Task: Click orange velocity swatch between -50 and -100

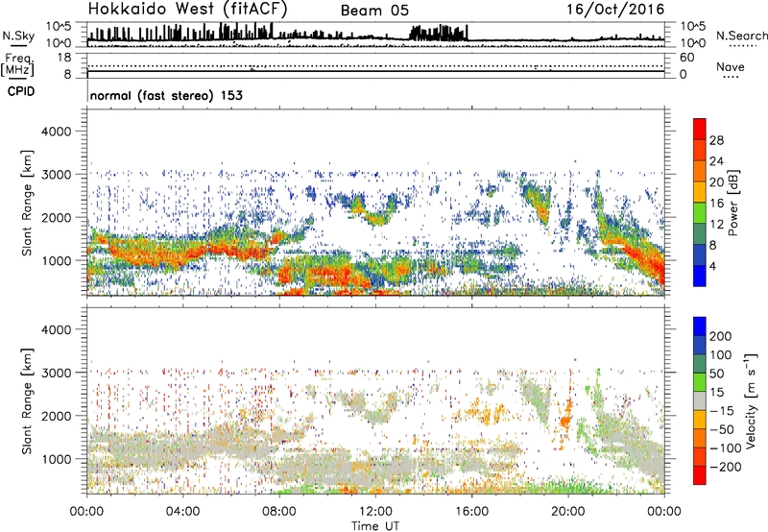Action: [700, 438]
